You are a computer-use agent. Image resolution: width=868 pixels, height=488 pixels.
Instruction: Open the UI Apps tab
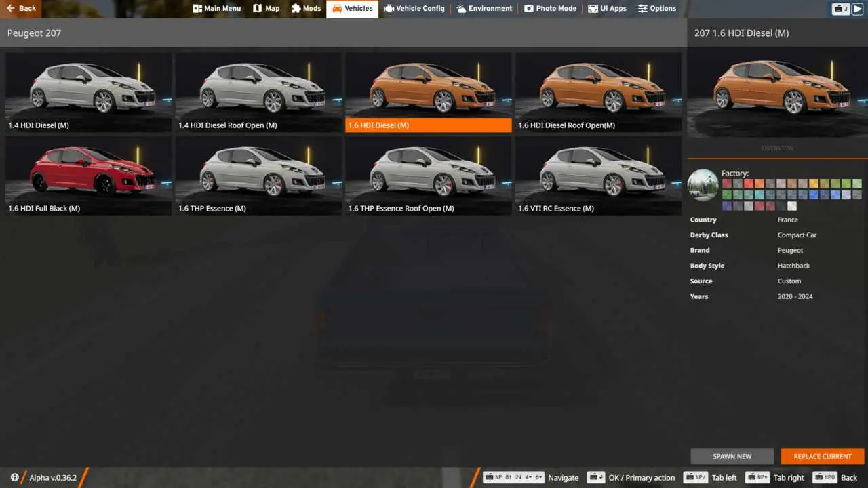607,9
